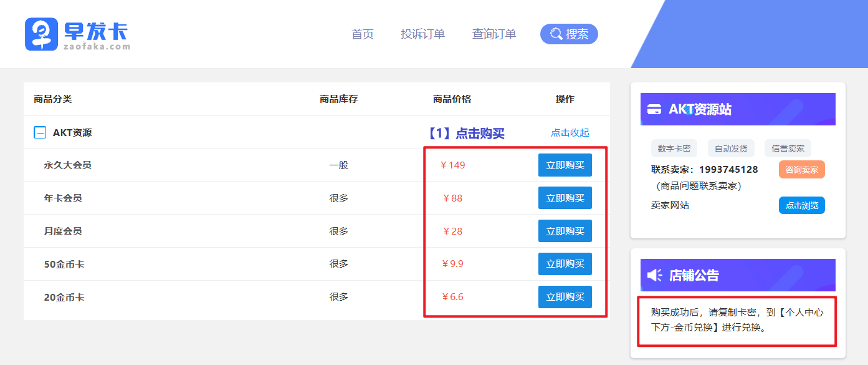
Task: Click 点击收起 to collapse product list
Action: tap(570, 132)
